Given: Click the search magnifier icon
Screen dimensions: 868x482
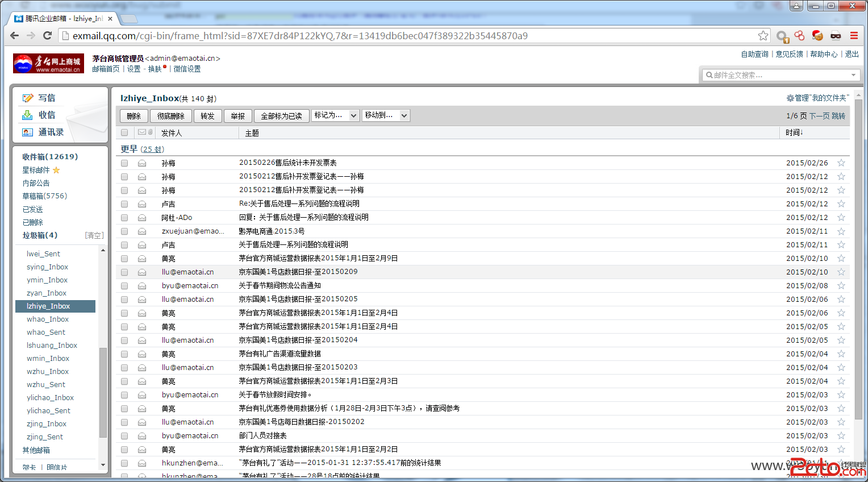Looking at the screenshot, I should click(709, 75).
